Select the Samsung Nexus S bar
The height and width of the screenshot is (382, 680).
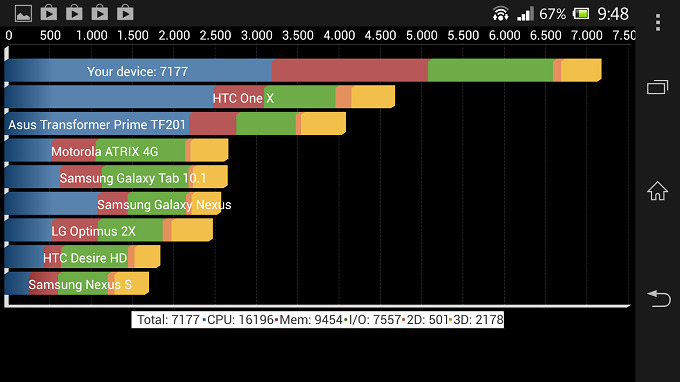[77, 283]
